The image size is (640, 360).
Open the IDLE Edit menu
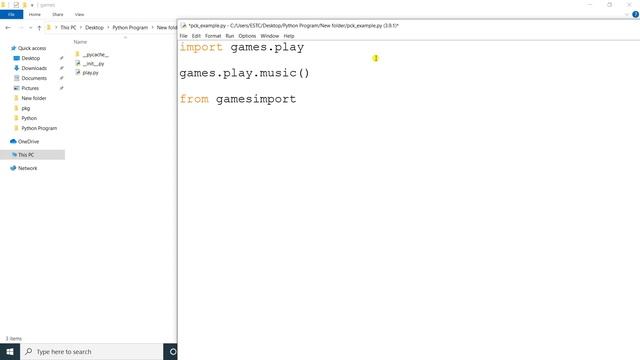tap(196, 36)
